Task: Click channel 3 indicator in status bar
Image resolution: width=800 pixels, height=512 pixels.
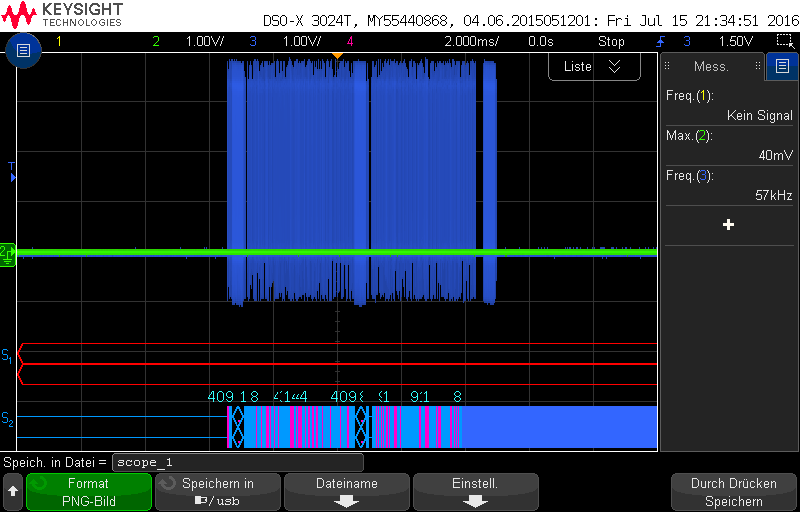Action: point(253,41)
